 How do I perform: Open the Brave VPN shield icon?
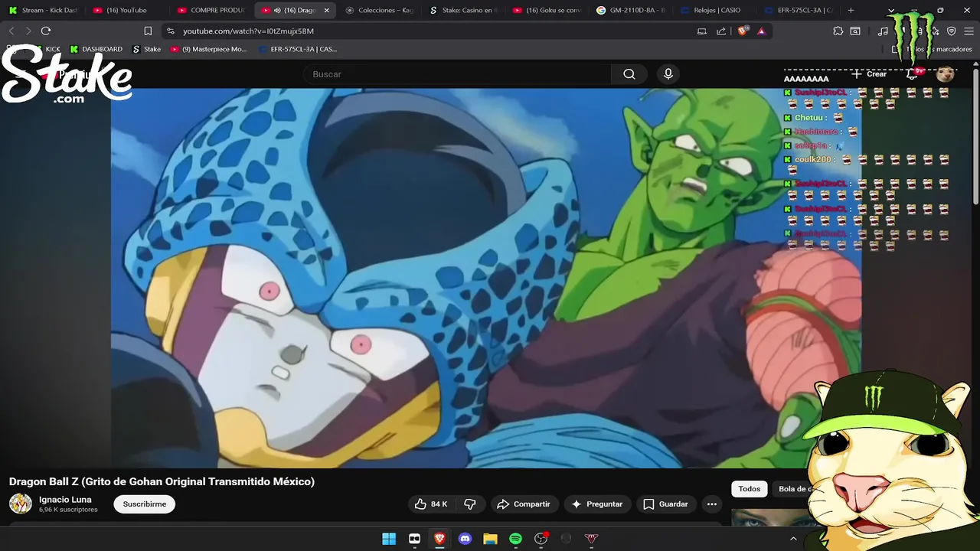click(952, 31)
